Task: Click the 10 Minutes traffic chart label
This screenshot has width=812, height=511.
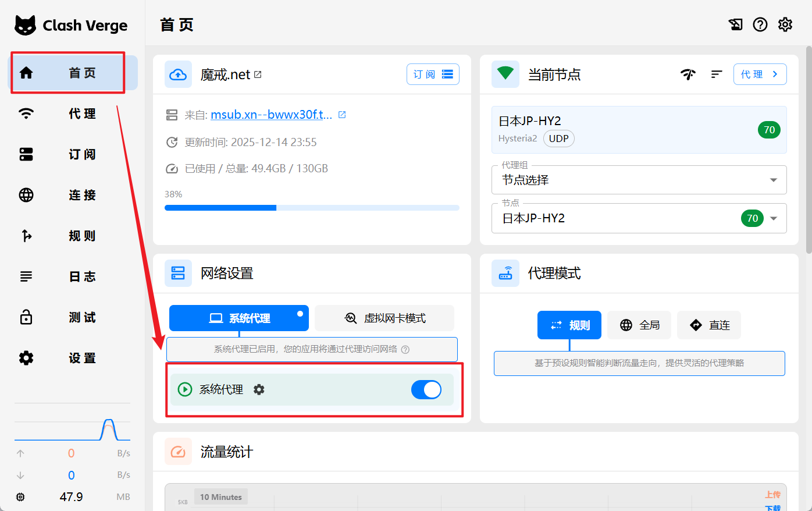Action: [221, 497]
